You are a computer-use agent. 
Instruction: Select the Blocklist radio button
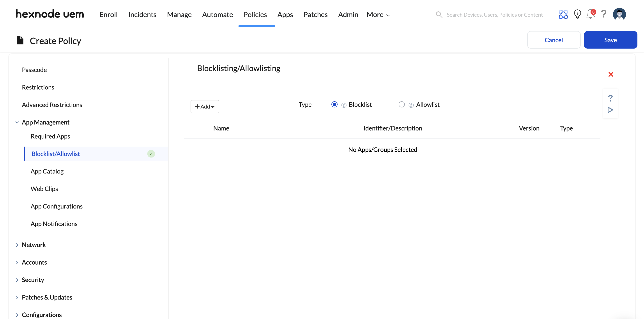pos(334,104)
